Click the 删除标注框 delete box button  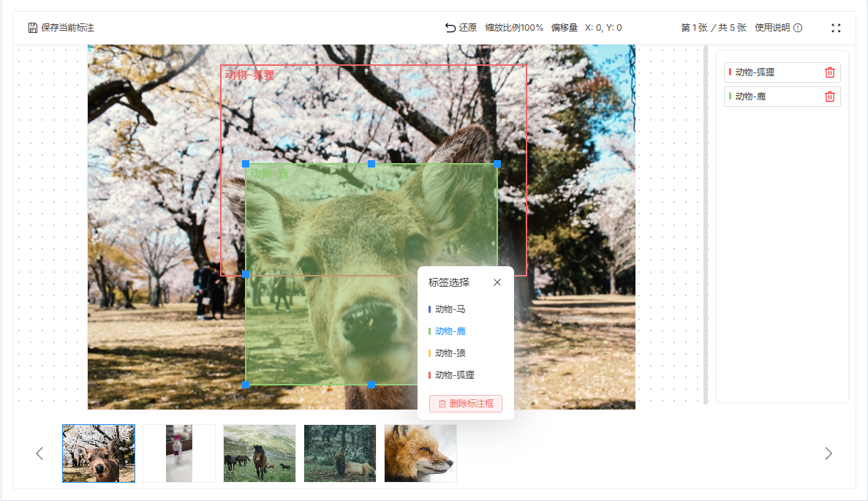(466, 404)
